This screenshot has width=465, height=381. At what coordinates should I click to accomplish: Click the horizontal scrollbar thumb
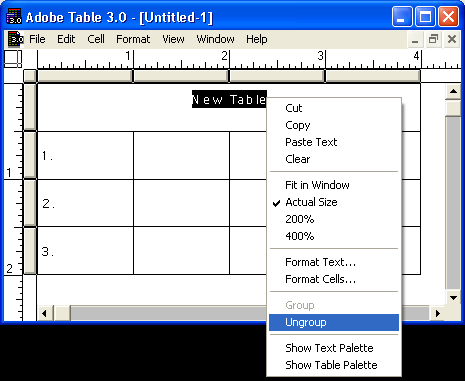pos(62,313)
